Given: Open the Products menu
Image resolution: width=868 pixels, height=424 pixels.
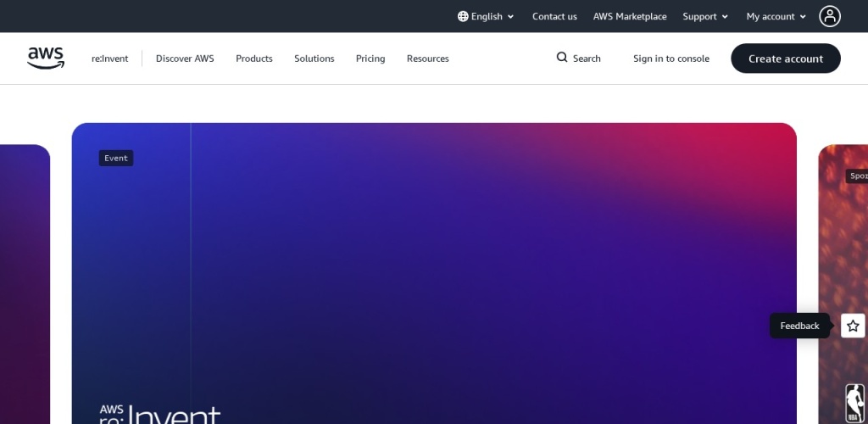Looking at the screenshot, I should tap(254, 59).
